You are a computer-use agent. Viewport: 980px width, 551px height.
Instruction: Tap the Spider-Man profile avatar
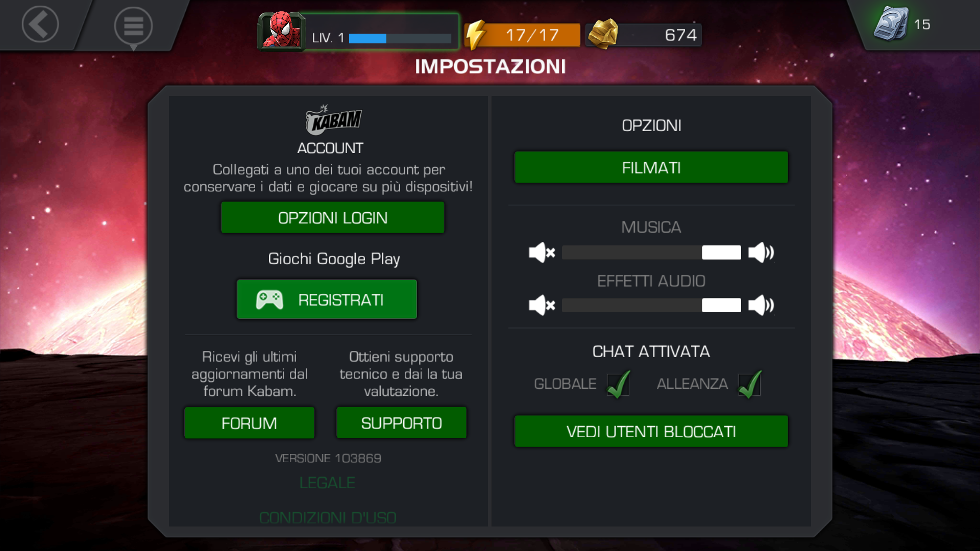coord(281,32)
